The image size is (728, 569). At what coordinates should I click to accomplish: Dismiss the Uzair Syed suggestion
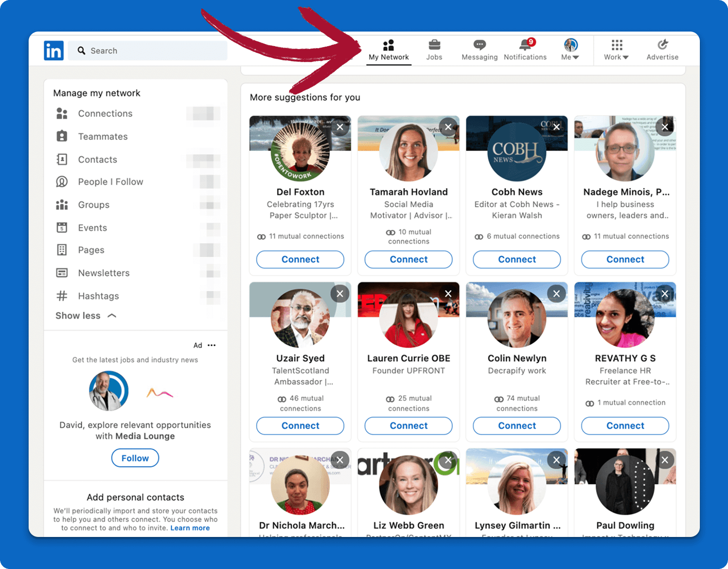coord(340,294)
